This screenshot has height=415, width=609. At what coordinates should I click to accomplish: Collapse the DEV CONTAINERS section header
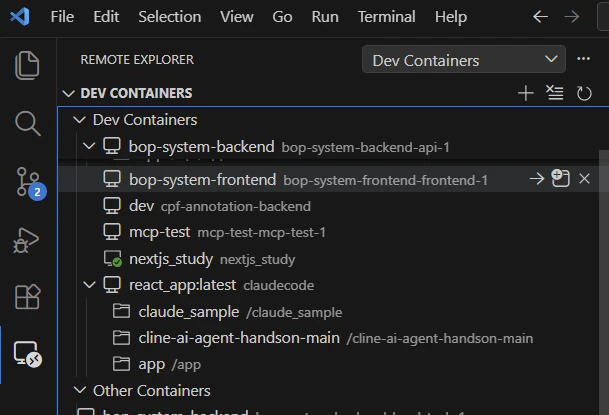68,94
